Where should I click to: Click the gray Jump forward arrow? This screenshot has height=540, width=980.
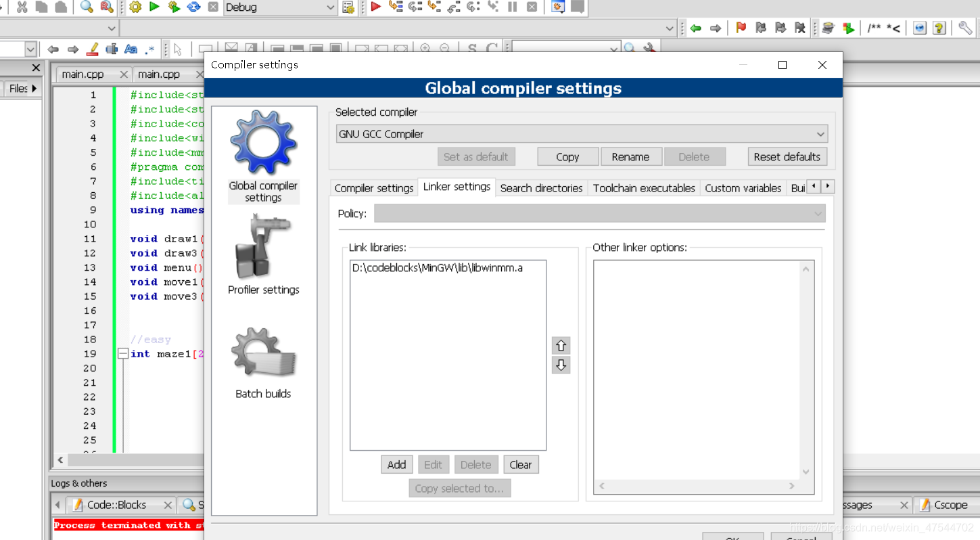tap(715, 28)
